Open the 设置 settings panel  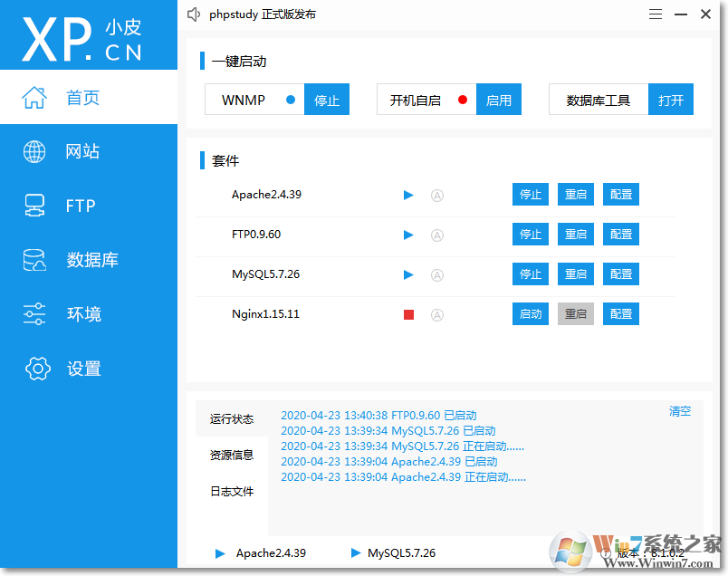pyautogui.click(x=84, y=369)
